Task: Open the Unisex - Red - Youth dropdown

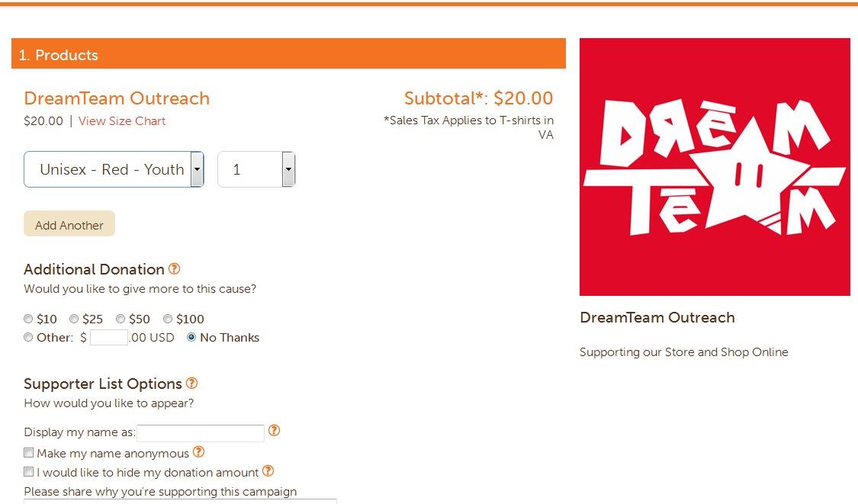Action: pyautogui.click(x=114, y=169)
